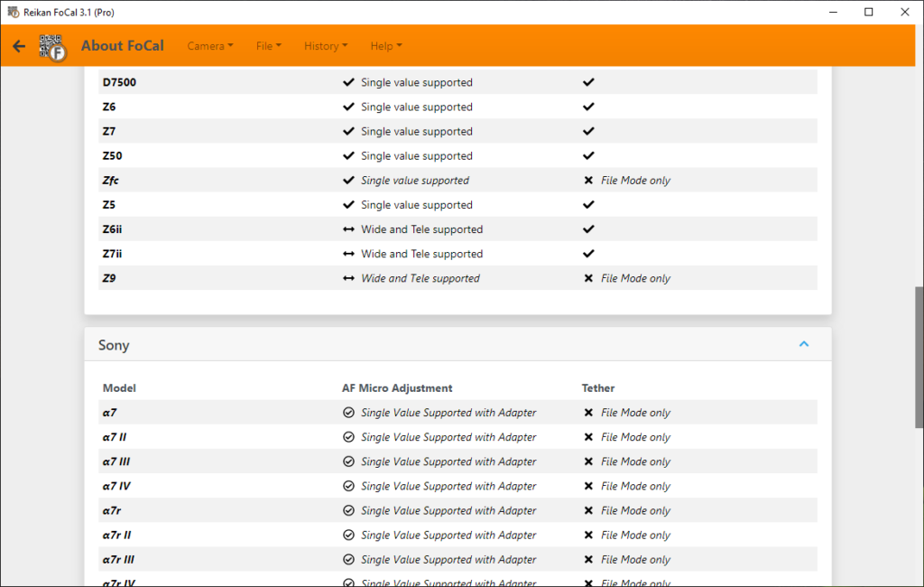Click the Tether X icon in Z9 row
924x587 pixels.
(588, 278)
